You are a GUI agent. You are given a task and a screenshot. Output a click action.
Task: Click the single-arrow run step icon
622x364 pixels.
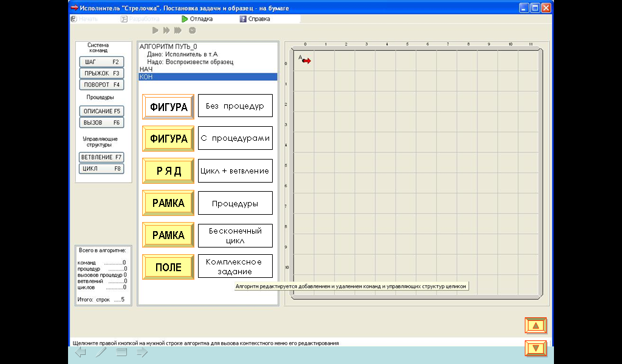(x=155, y=30)
